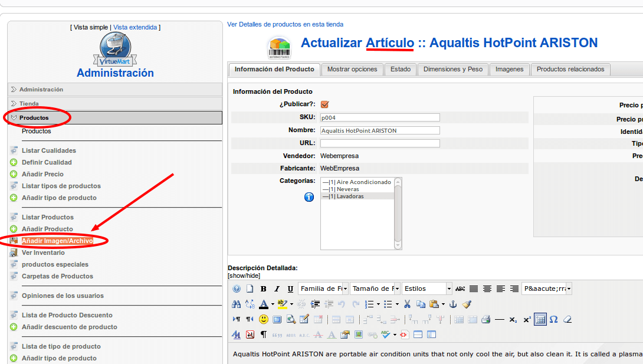Image resolution: width=643 pixels, height=364 pixels.
Task: Click the eraser remove-formatting icon
Action: click(567, 319)
